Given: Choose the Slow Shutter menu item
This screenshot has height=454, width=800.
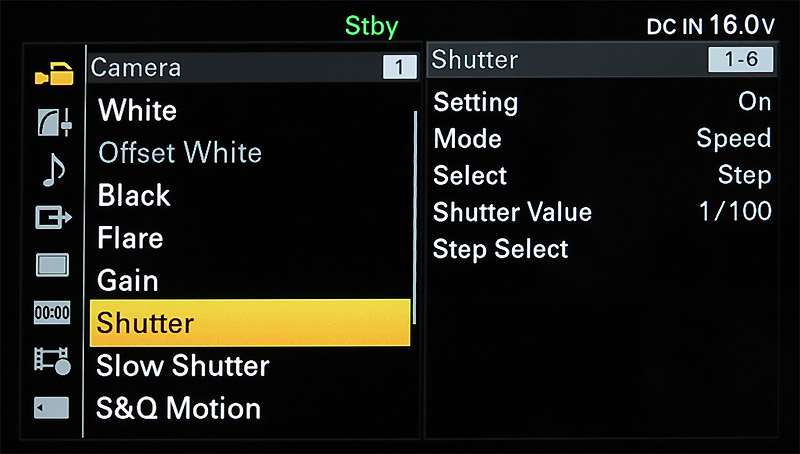Looking at the screenshot, I should 182,366.
